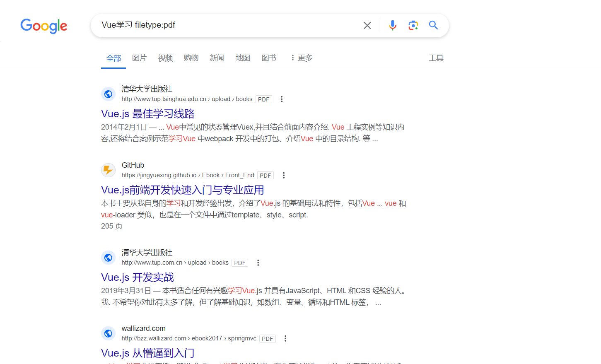The height and width of the screenshot is (364, 601).
Task: Open Google Lens image search
Action: [x=413, y=25]
